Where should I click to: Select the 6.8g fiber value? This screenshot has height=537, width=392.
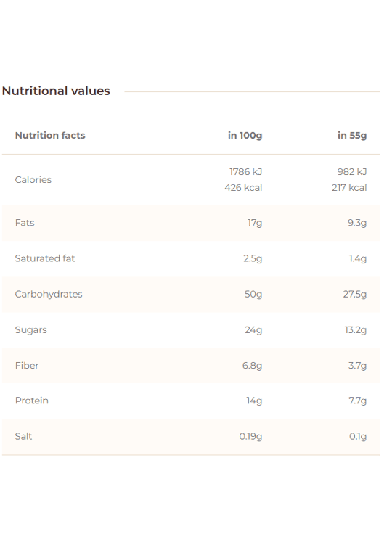[x=252, y=366]
